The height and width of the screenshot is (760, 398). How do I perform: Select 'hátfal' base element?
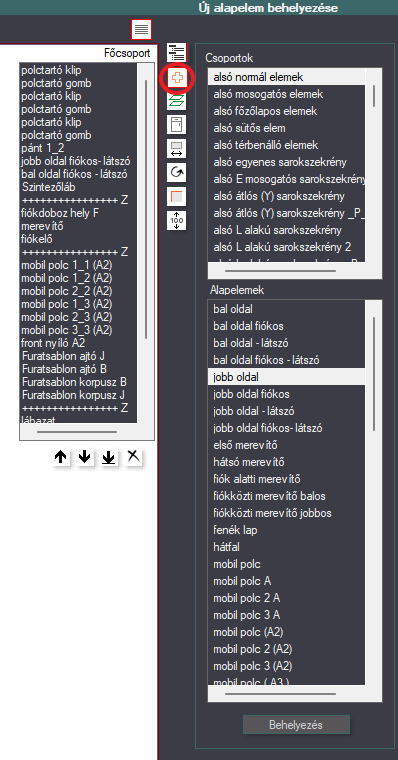287,547
